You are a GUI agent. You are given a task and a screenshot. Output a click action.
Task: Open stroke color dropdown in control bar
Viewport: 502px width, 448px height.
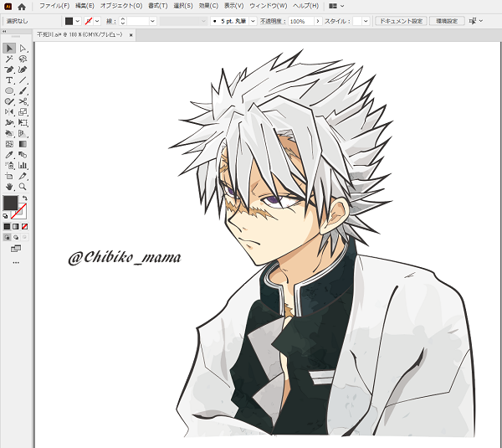97,21
